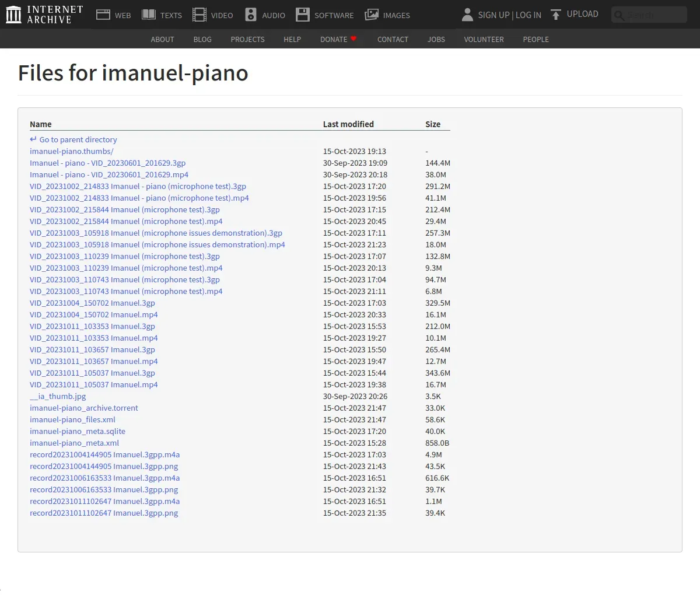The width and height of the screenshot is (700, 595).
Task: Open the BLOG menu item
Action: click(x=202, y=39)
